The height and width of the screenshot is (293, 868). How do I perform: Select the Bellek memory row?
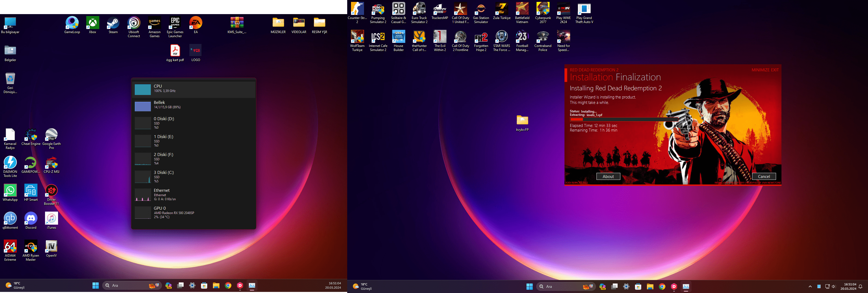point(194,106)
